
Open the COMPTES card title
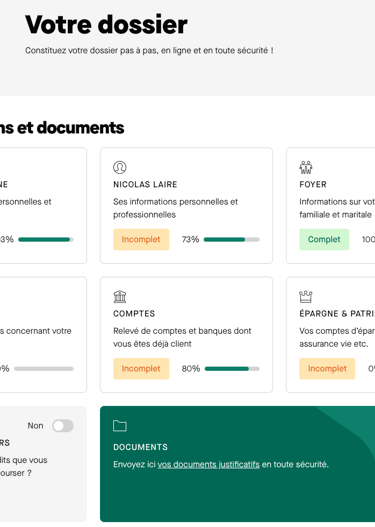pyautogui.click(x=134, y=314)
